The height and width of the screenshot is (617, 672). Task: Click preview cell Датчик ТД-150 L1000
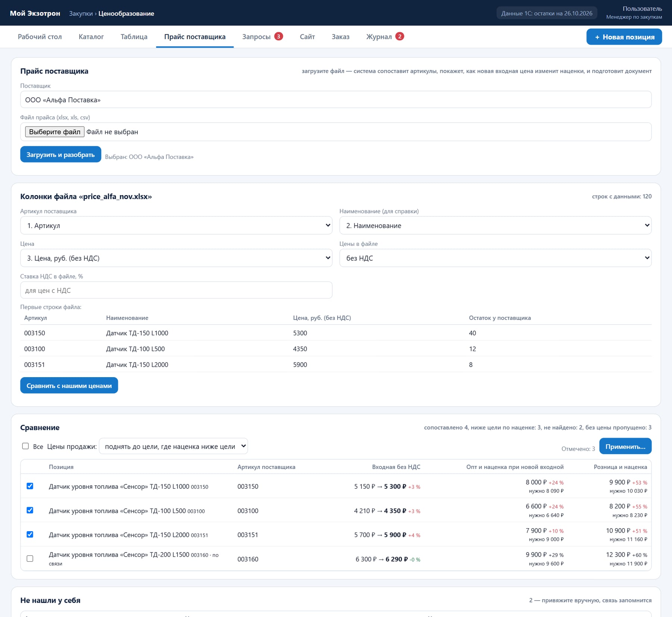coord(137,333)
